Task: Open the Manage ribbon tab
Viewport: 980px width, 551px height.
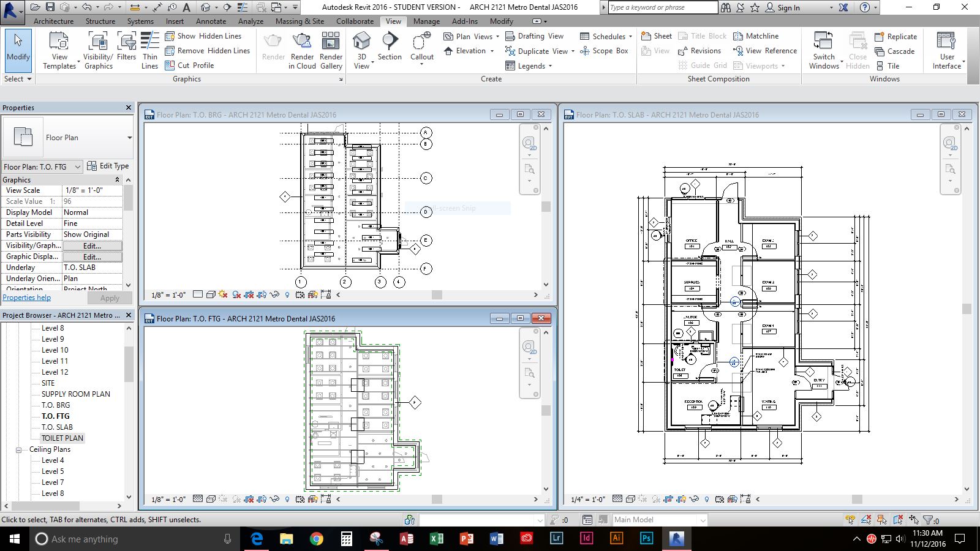Action: tap(426, 21)
